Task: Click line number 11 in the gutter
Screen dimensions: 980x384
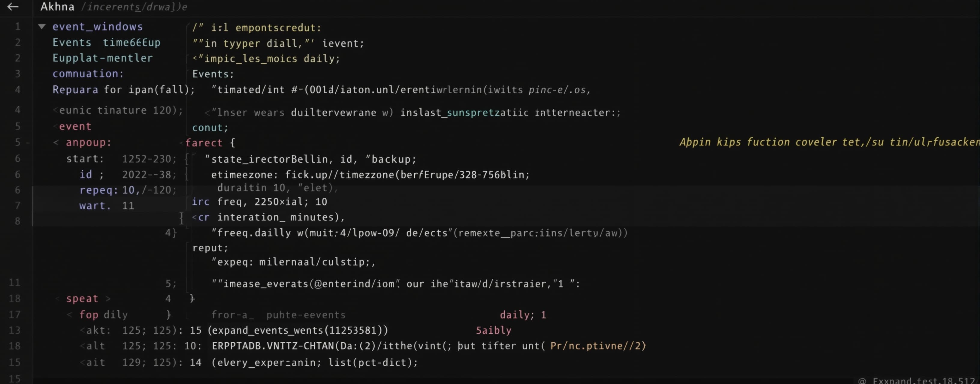Action: (x=14, y=283)
